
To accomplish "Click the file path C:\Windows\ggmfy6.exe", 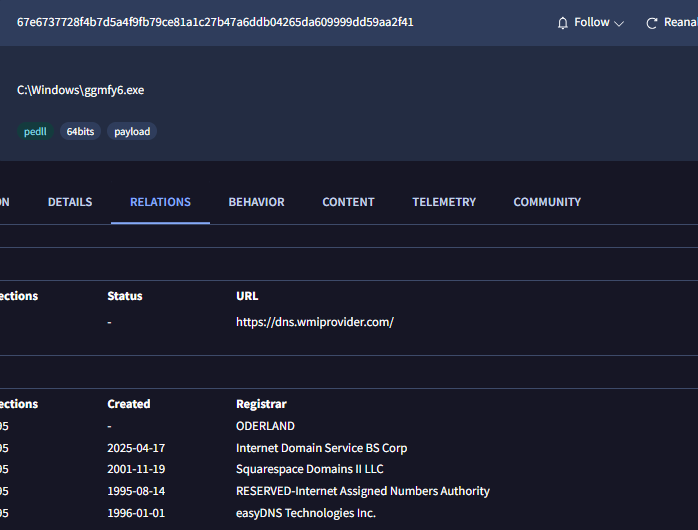I will click(x=81, y=90).
